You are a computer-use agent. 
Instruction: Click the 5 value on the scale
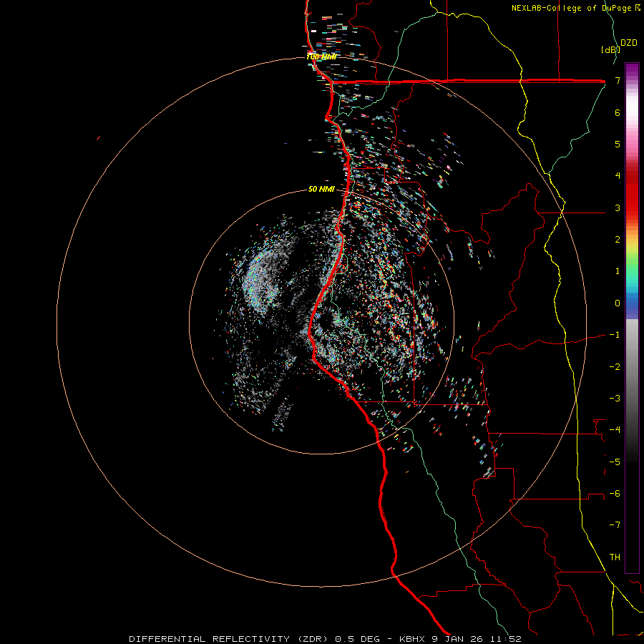tap(618, 144)
